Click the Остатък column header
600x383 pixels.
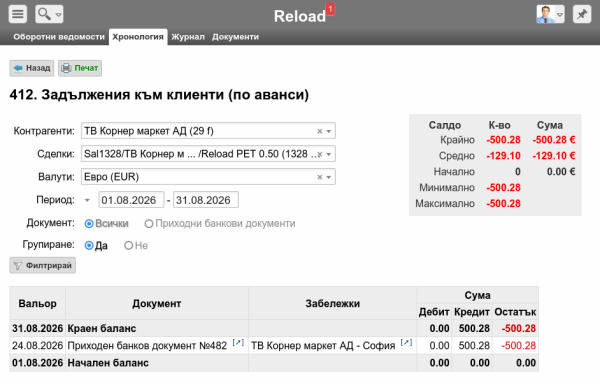[x=515, y=312]
